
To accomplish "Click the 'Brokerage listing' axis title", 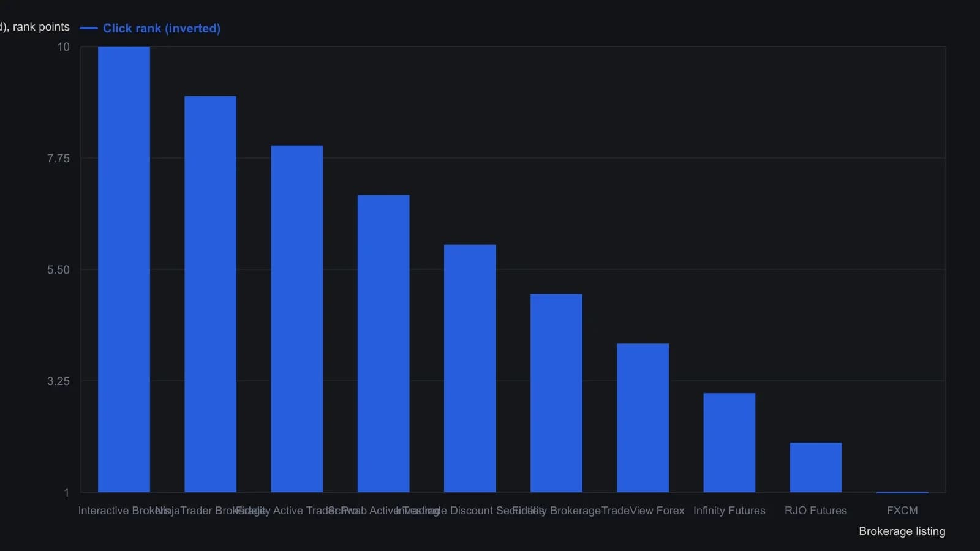I will (x=902, y=531).
